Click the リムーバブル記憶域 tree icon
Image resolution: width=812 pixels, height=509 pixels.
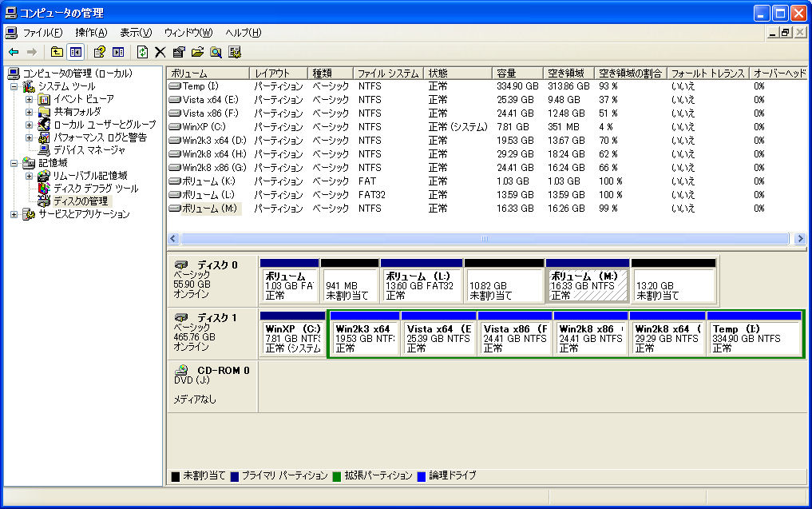coord(44,177)
